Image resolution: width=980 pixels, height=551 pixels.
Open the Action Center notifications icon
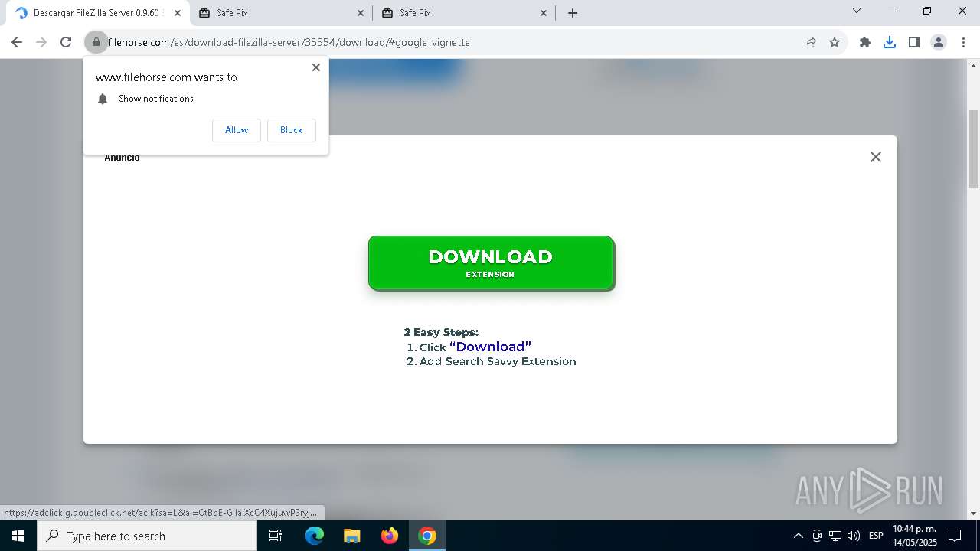[x=955, y=536]
